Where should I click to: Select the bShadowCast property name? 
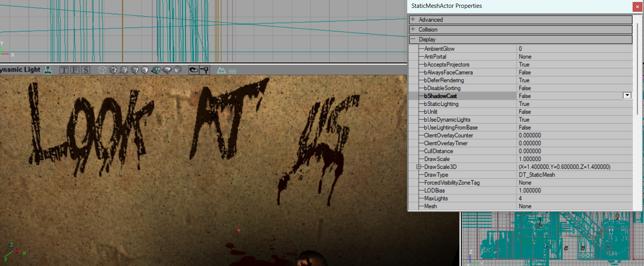(x=441, y=96)
